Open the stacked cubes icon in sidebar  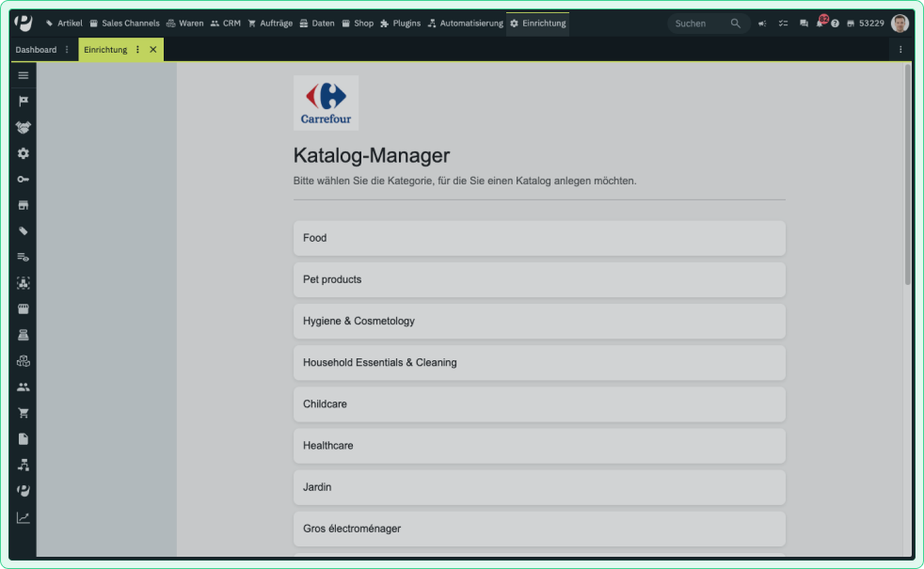point(23,361)
